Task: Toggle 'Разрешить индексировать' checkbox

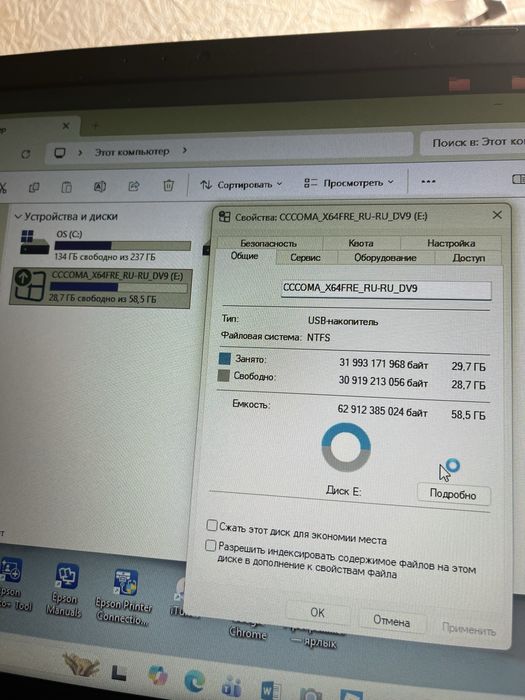Action: 210,546
